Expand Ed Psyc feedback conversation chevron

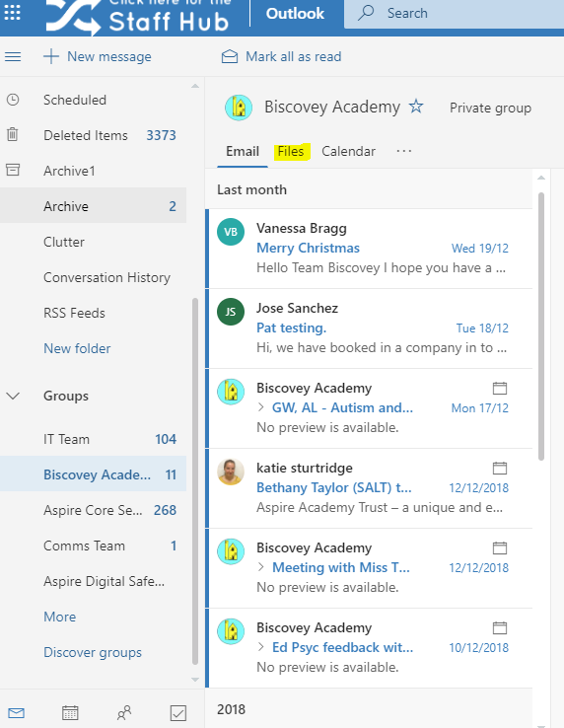pyautogui.click(x=261, y=647)
